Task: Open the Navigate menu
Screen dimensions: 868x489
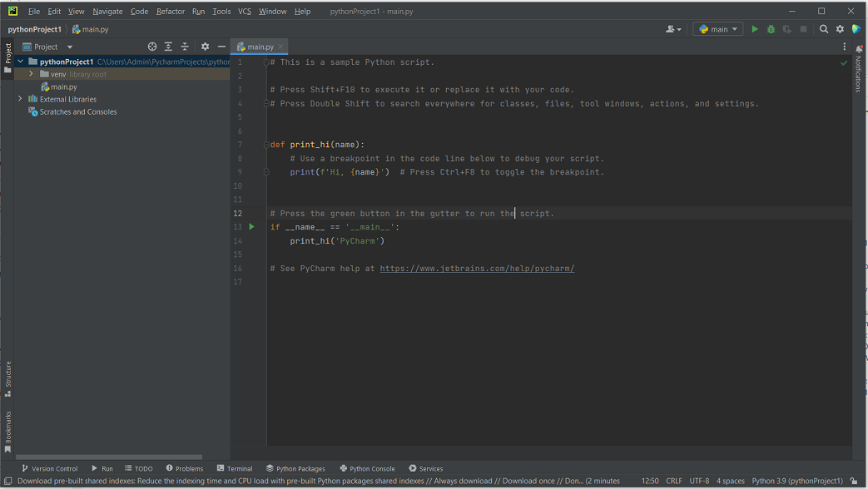Action: [107, 12]
